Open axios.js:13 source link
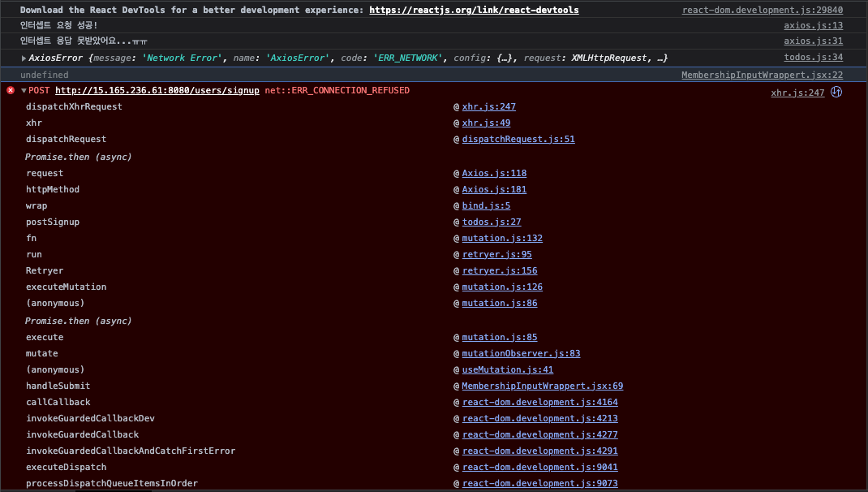 [813, 25]
